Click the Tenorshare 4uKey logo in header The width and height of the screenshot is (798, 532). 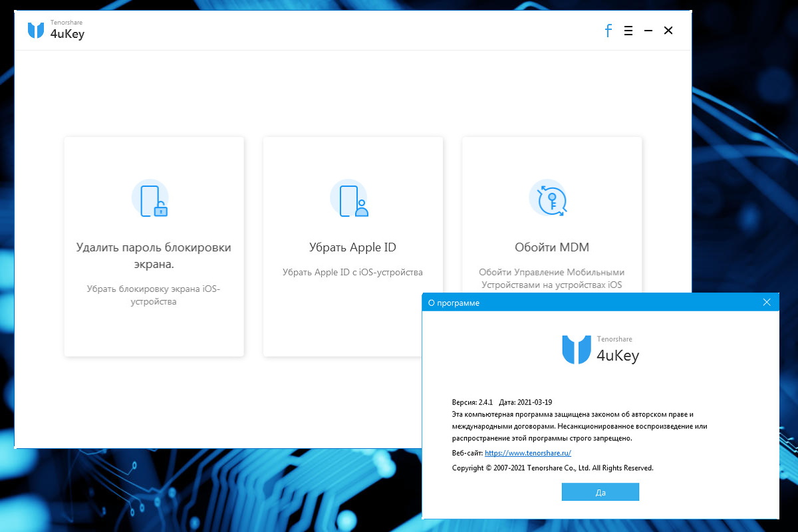pyautogui.click(x=56, y=31)
